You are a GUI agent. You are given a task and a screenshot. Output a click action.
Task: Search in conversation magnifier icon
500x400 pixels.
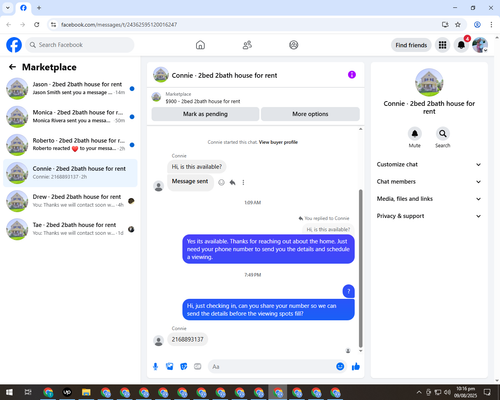click(x=443, y=134)
